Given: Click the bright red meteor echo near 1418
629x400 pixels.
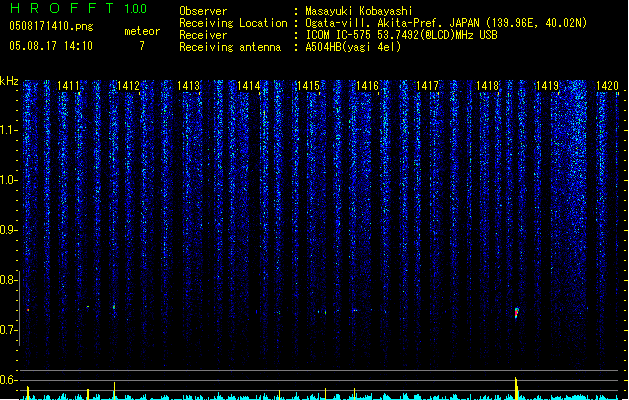Looking at the screenshot, I should 517,313.
